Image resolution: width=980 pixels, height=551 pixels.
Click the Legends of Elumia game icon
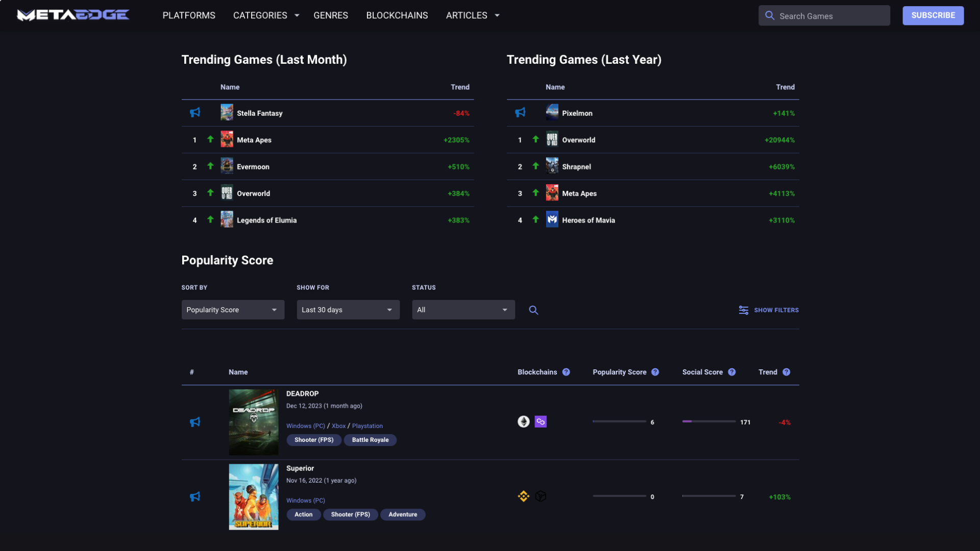(x=227, y=219)
